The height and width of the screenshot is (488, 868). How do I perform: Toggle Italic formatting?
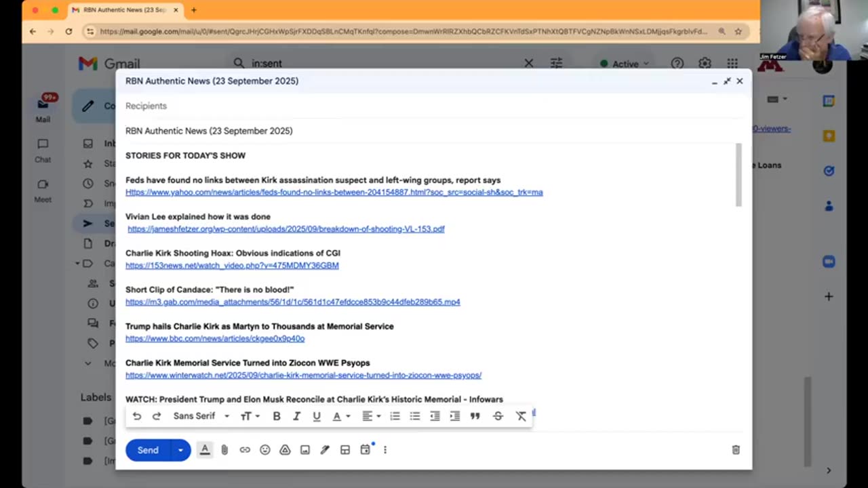(x=296, y=416)
